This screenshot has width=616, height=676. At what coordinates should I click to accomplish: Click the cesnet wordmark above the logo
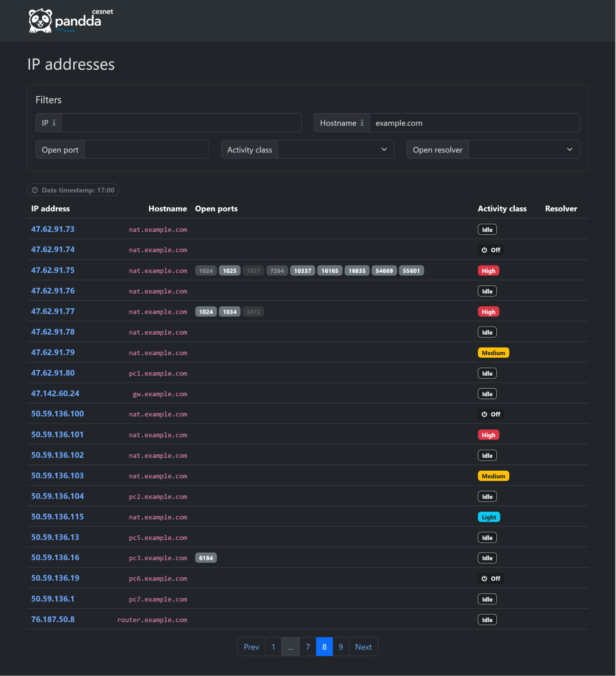point(102,11)
